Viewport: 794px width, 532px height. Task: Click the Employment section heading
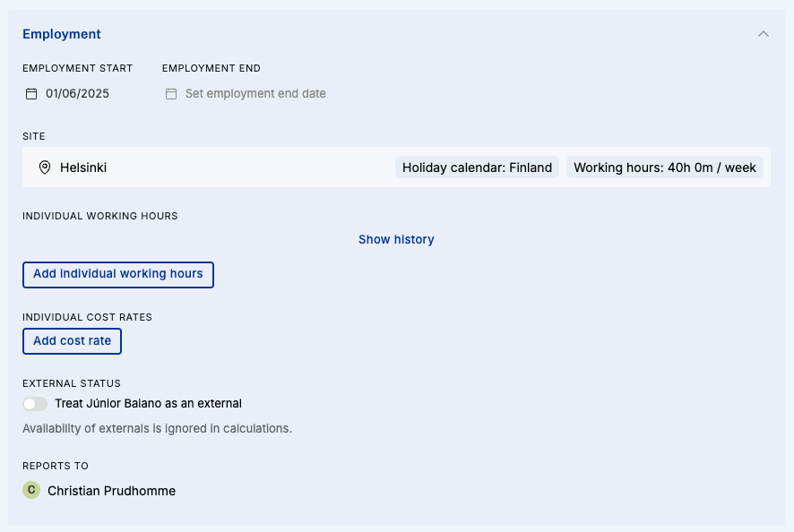[62, 34]
